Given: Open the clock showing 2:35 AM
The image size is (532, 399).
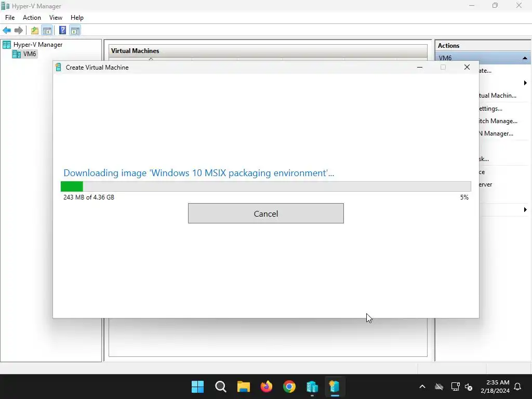Looking at the screenshot, I should click(495, 387).
